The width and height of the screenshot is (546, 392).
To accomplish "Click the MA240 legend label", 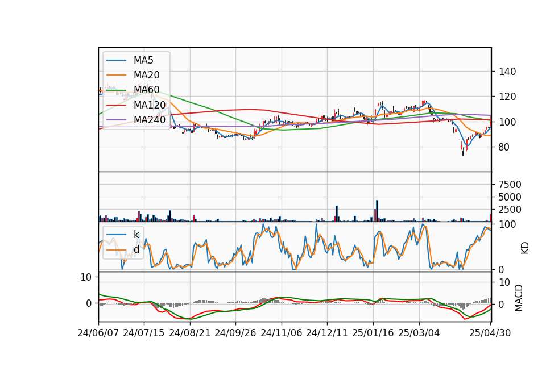I will point(150,120).
